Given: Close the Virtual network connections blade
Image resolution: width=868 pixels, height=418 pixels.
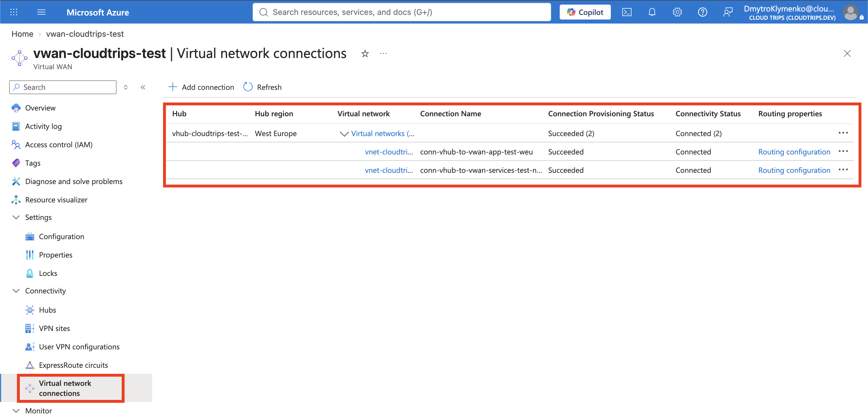Looking at the screenshot, I should coord(847,54).
